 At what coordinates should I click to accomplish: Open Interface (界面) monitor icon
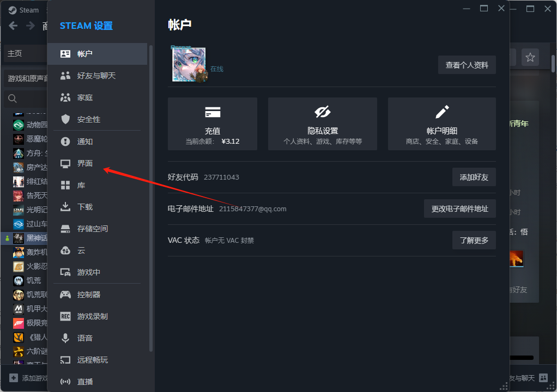(x=65, y=163)
